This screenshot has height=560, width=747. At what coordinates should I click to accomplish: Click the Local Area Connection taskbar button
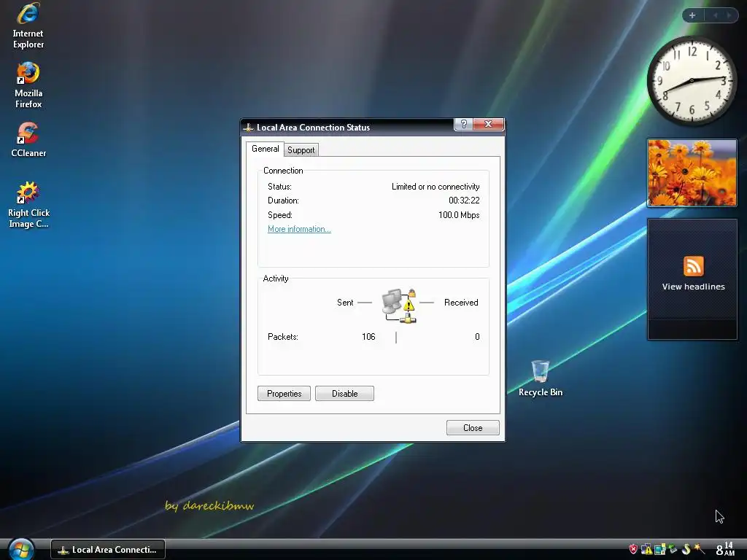[108, 550]
